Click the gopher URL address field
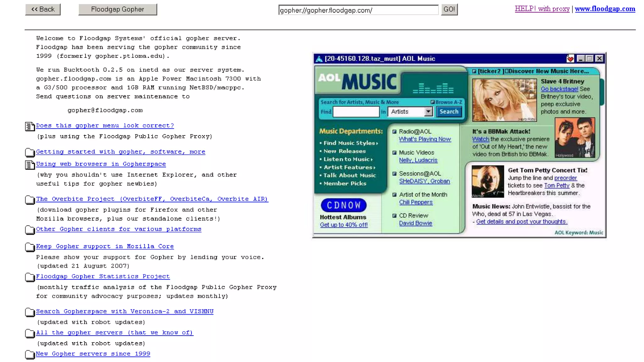The width and height of the screenshot is (644, 362). (358, 10)
